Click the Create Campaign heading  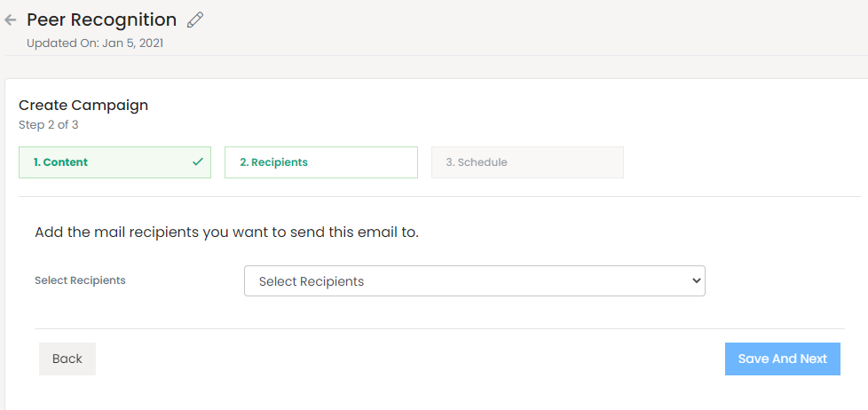click(x=83, y=105)
